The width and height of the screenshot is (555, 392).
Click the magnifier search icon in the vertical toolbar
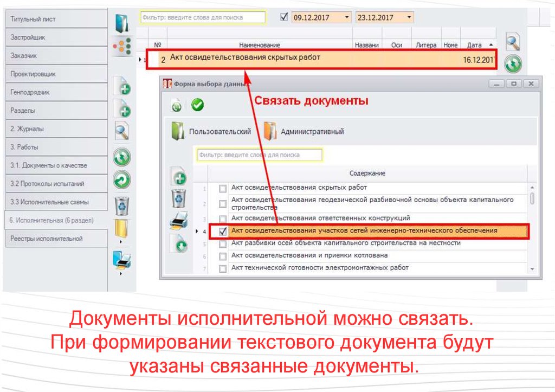[122, 131]
